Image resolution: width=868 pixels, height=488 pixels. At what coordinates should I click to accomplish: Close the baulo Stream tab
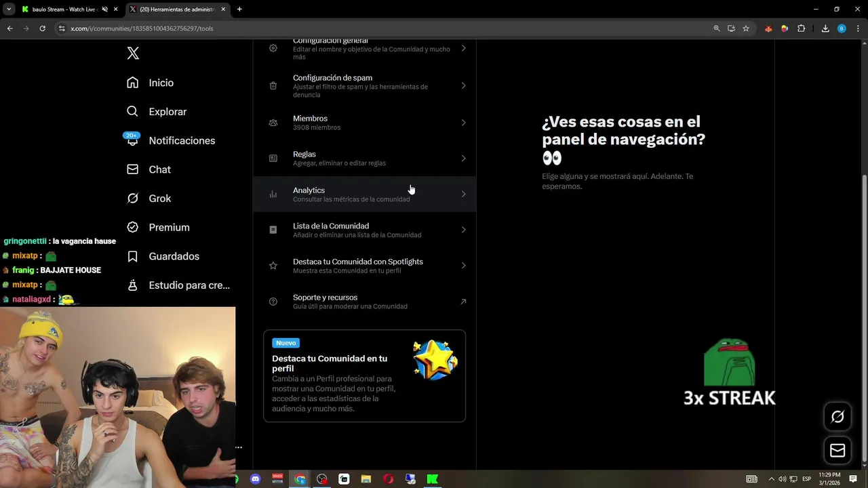coord(116,9)
